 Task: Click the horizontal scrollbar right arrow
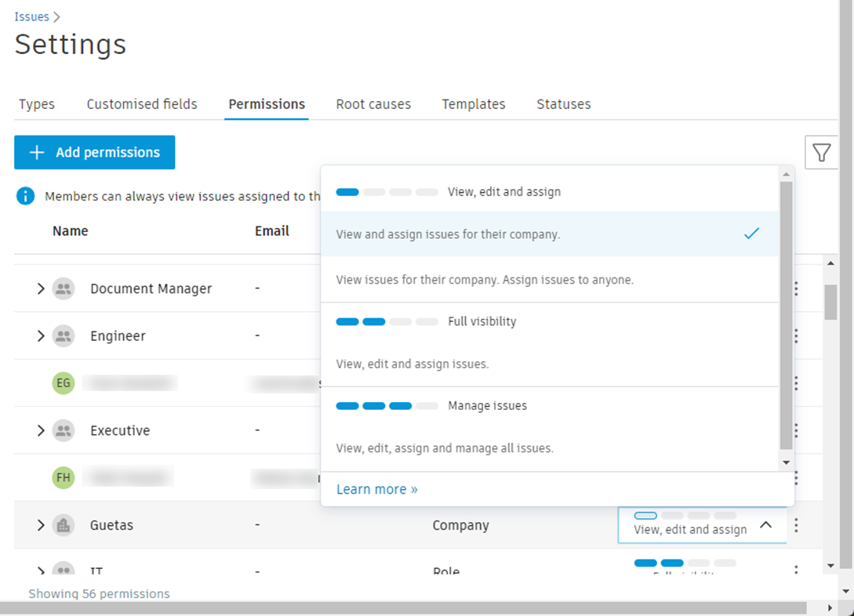pos(830,608)
